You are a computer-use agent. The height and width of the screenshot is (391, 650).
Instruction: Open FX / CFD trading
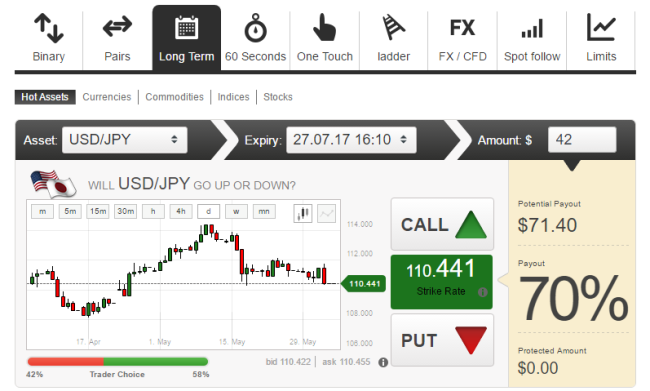(x=462, y=38)
